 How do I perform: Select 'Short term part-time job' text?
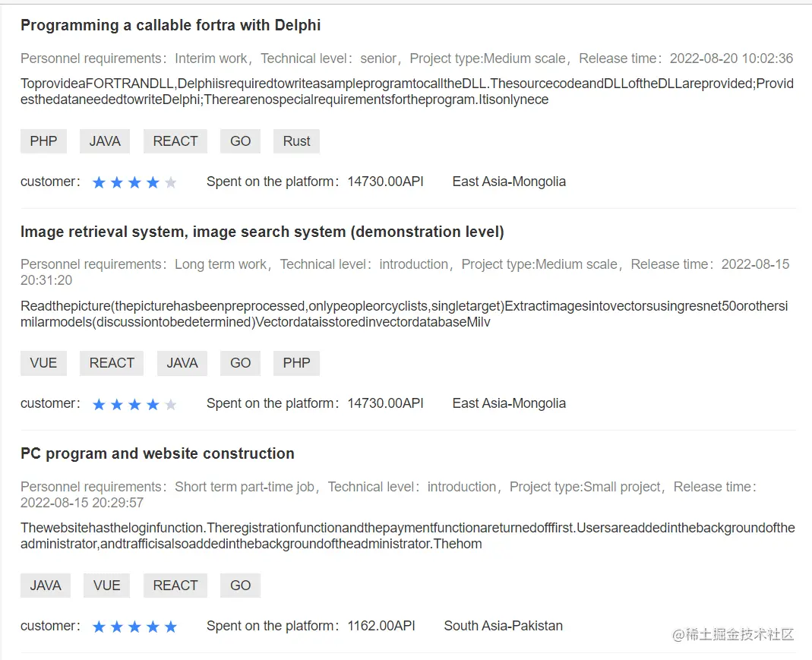245,487
